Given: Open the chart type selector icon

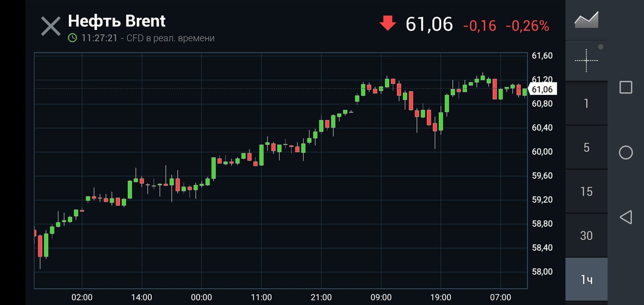Looking at the screenshot, I should (x=586, y=20).
